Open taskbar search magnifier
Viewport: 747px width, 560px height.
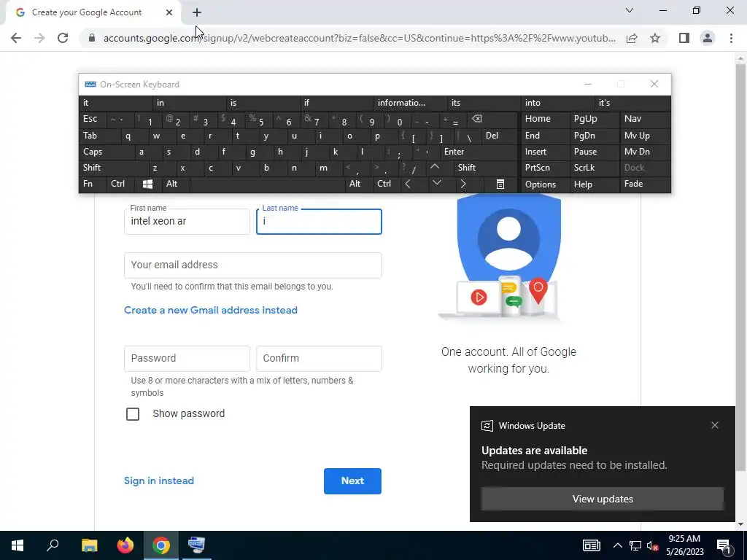53,545
